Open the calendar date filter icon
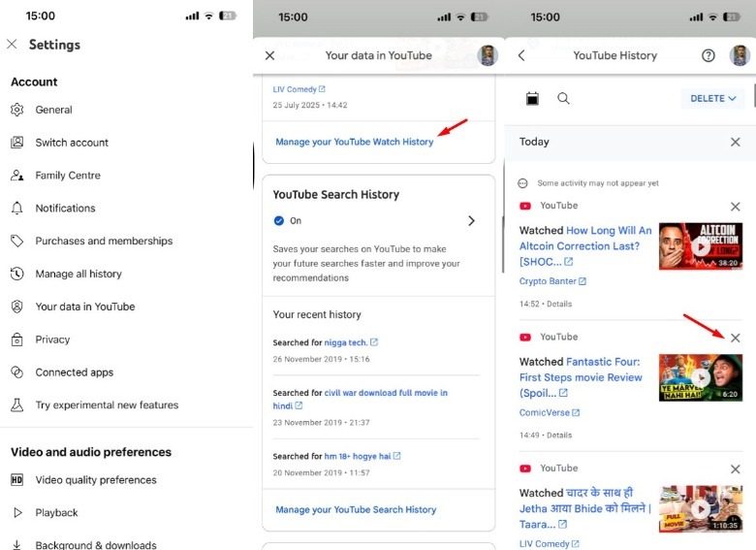 point(532,98)
